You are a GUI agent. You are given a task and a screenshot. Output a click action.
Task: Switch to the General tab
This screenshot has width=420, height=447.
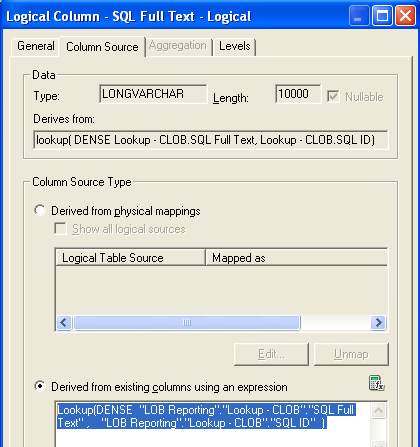[x=36, y=46]
